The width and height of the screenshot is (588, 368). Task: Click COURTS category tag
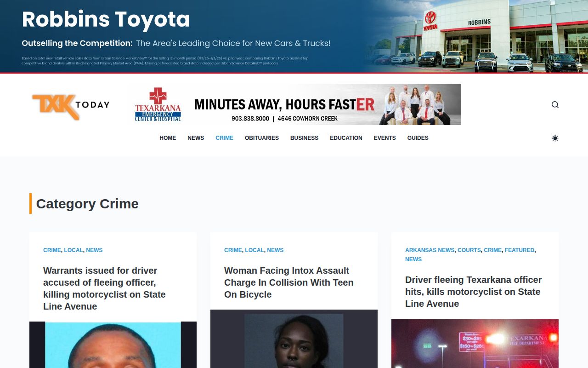[x=469, y=250]
